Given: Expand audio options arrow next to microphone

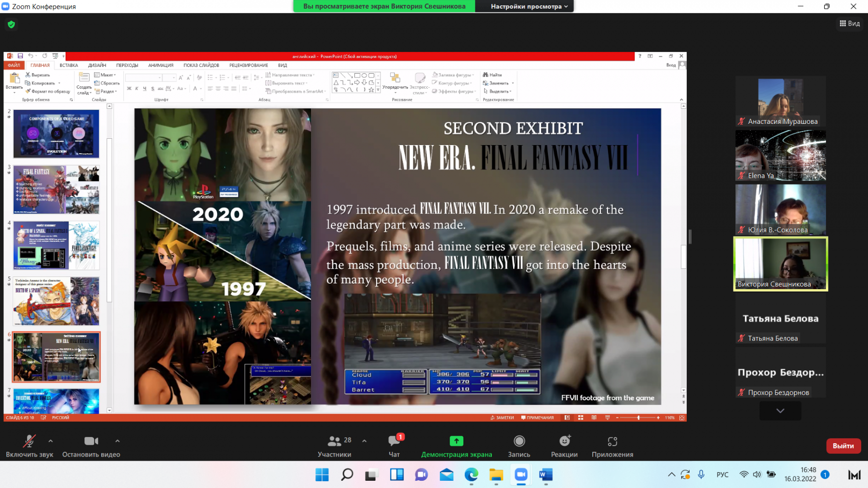Looking at the screenshot, I should [51, 441].
